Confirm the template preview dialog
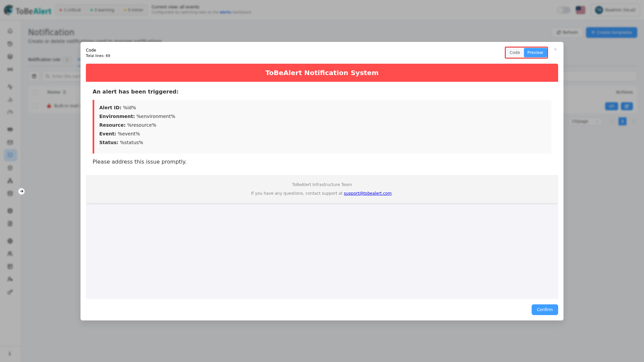 545,310
